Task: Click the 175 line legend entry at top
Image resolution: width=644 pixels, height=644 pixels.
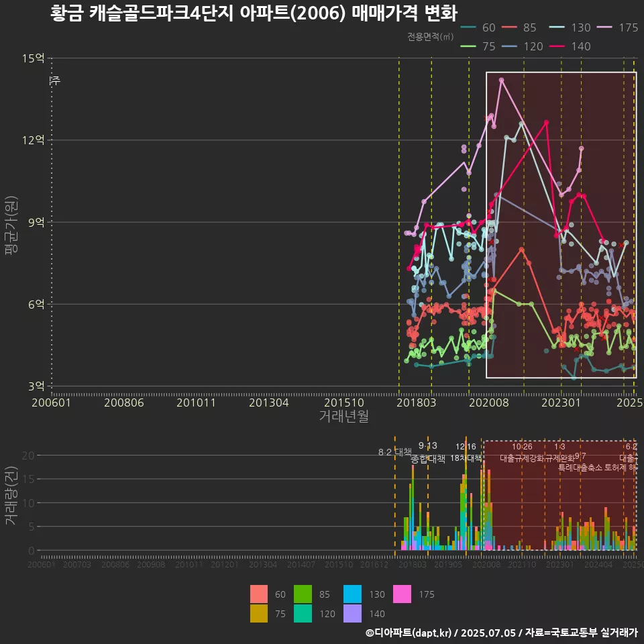Action: click(x=618, y=28)
